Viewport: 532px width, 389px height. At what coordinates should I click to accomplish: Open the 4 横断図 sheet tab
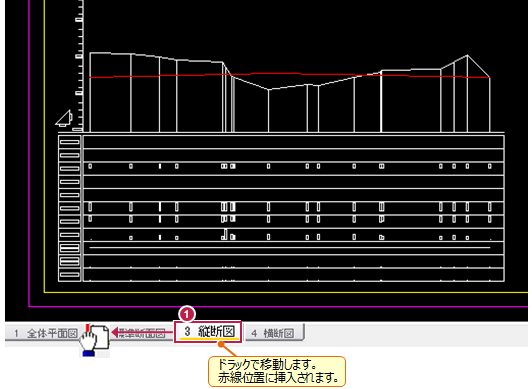pyautogui.click(x=274, y=333)
